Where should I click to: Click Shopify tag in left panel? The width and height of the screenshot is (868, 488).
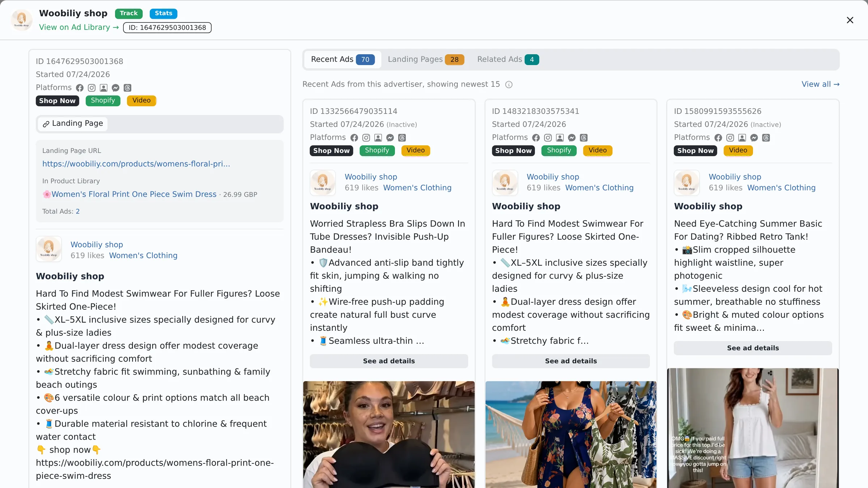coord(103,100)
